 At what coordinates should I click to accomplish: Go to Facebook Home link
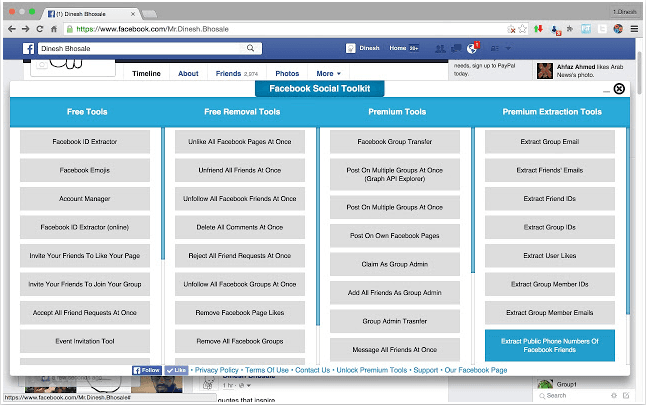click(398, 48)
